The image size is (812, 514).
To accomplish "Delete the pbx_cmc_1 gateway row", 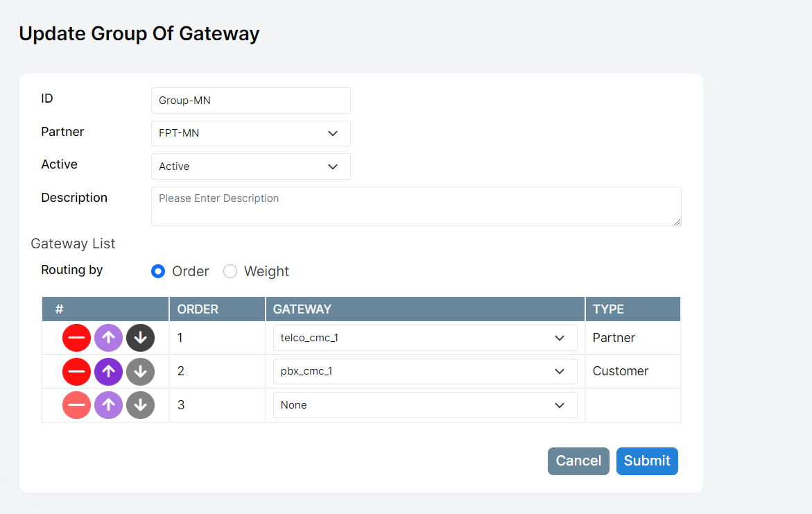I will pyautogui.click(x=77, y=372).
